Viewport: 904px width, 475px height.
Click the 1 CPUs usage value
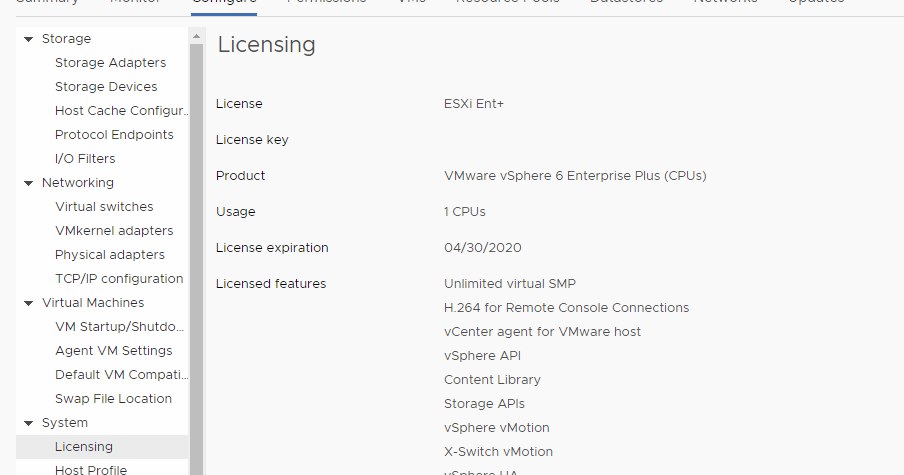pos(465,212)
